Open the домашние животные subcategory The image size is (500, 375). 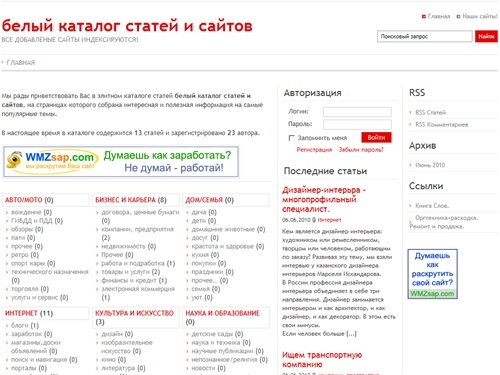tap(223, 229)
